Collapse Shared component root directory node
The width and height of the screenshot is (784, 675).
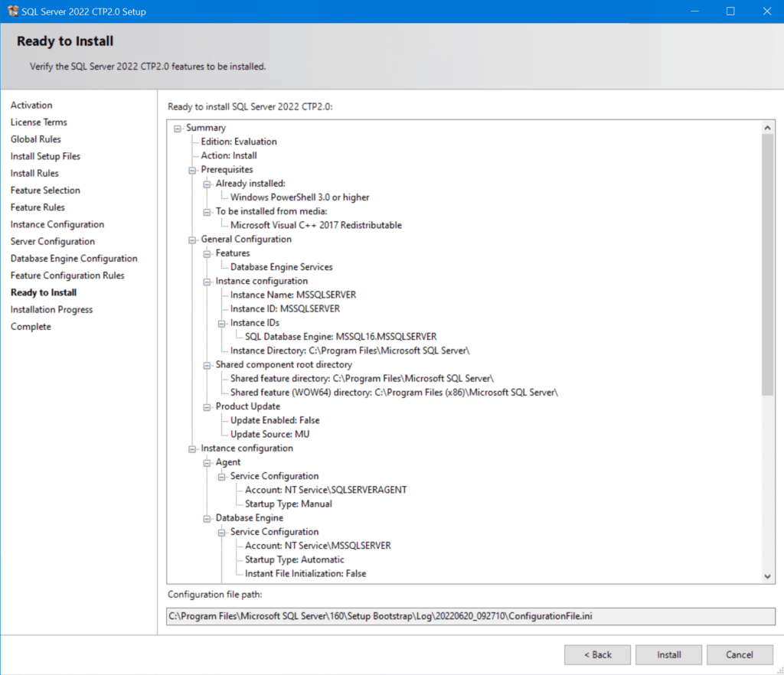(207, 365)
